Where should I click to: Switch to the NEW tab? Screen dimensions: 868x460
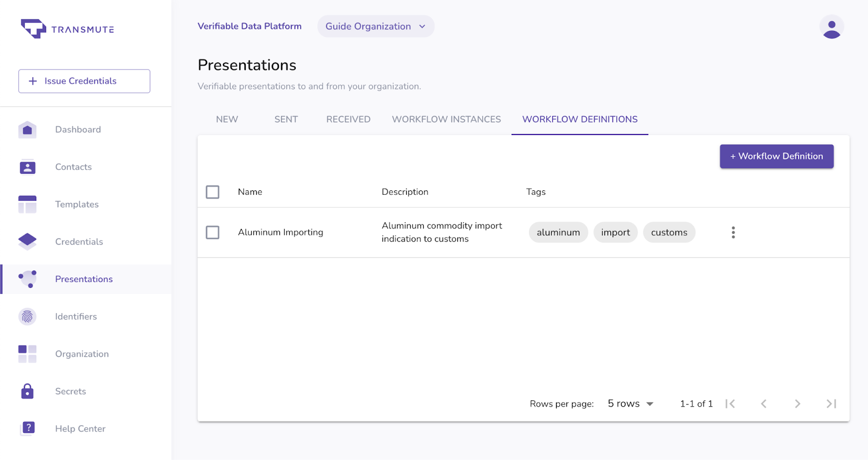[x=227, y=119]
